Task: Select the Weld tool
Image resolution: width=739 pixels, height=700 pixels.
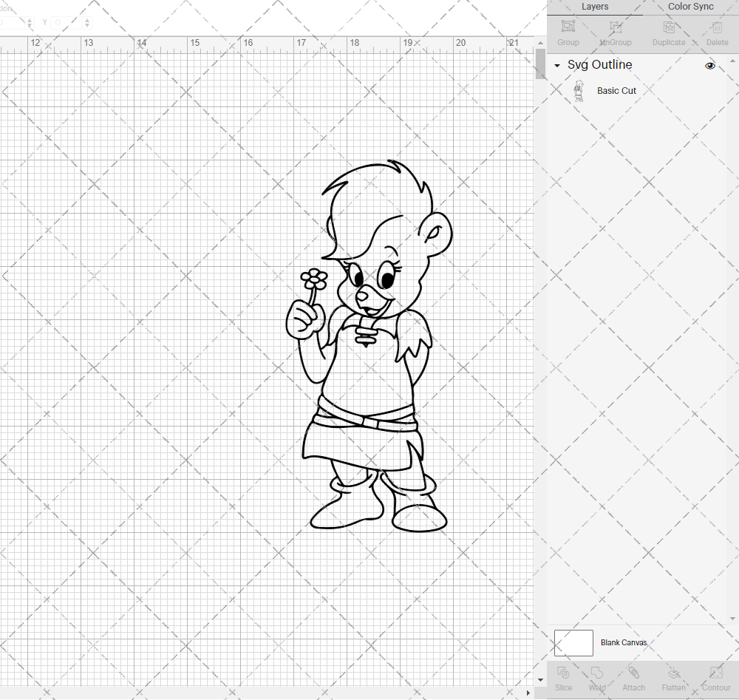Action: click(596, 673)
